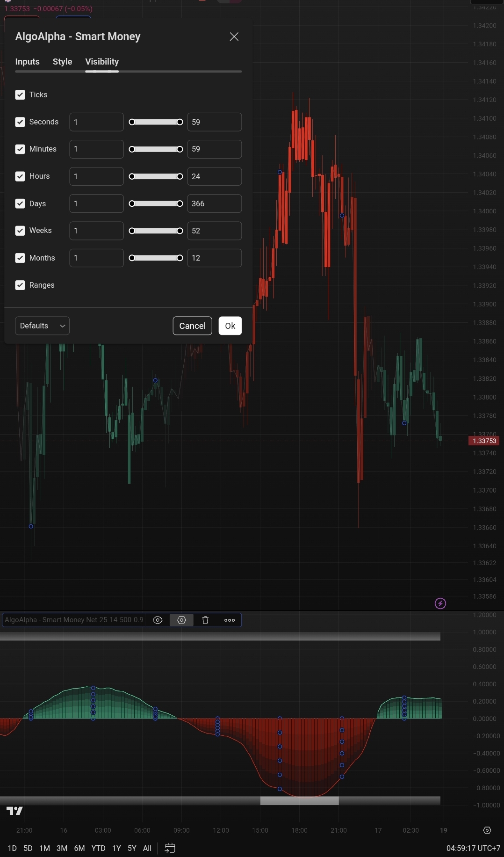The image size is (504, 857).
Task: Open the Defaults dropdown
Action: click(x=42, y=326)
